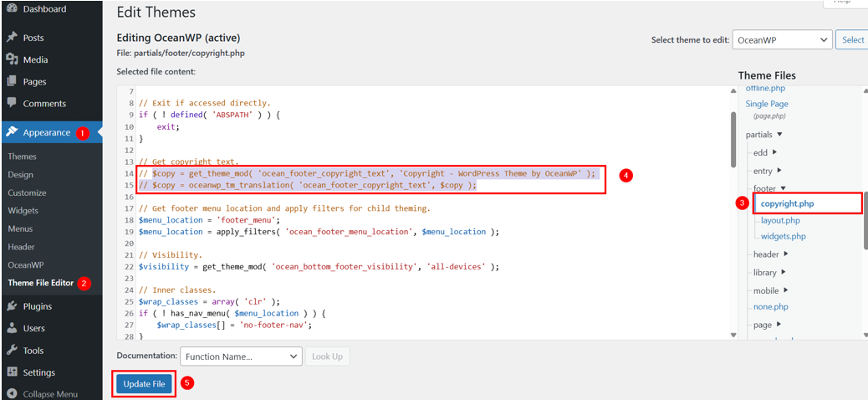
Task: Open the Header submenu link
Action: tap(21, 247)
